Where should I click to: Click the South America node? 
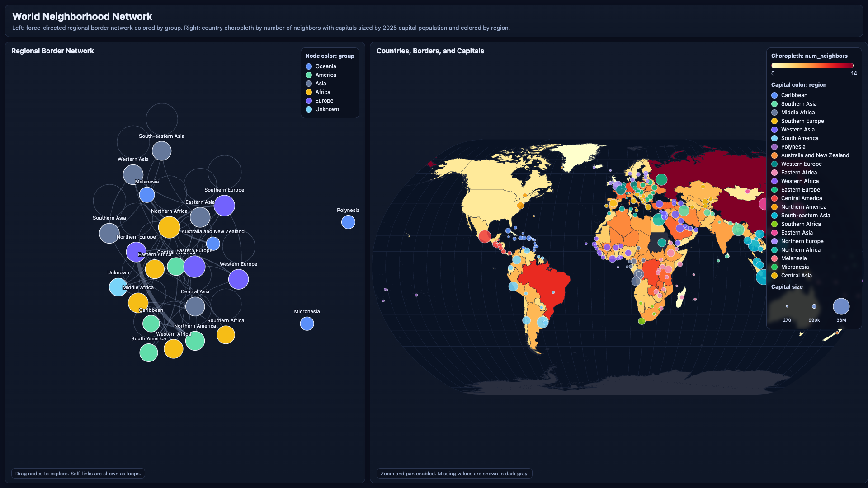149,352
